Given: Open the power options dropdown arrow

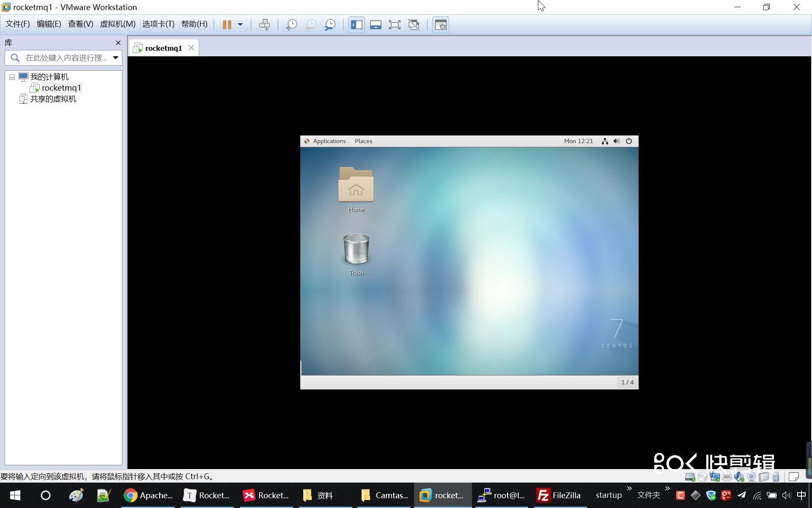Looking at the screenshot, I should coord(240,25).
